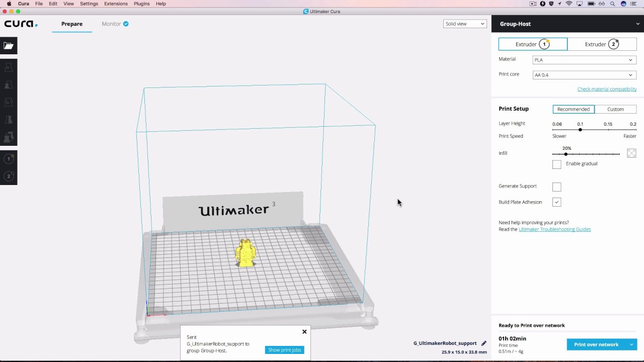The image size is (644, 362).
Task: Open file with the folder icon
Action: (9, 46)
